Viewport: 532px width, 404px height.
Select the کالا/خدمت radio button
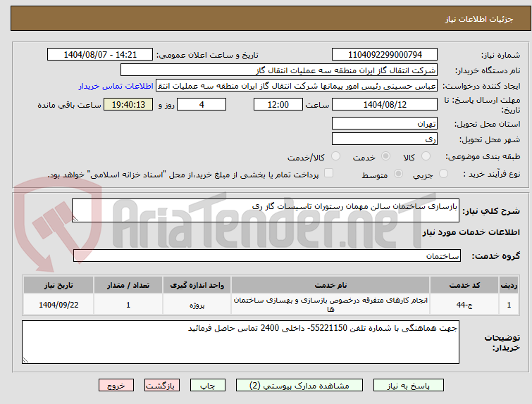click(x=335, y=156)
